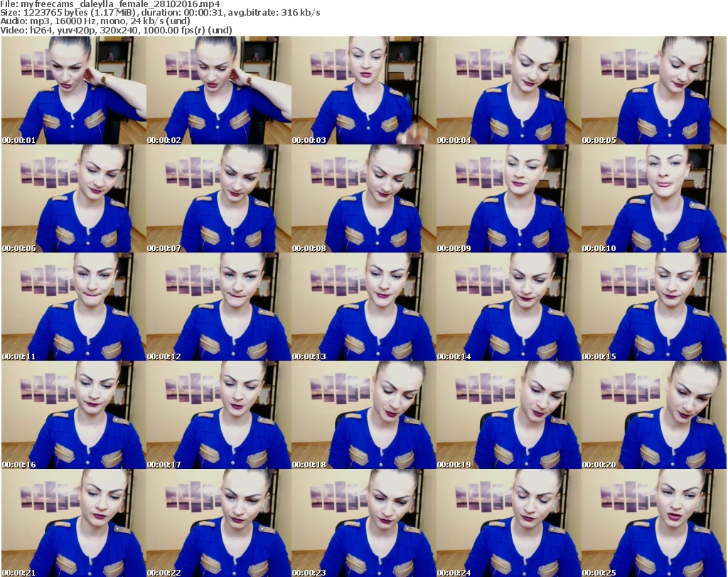The image size is (728, 577).
Task: Click the frame labeled 00:00:16
Action: [74, 415]
